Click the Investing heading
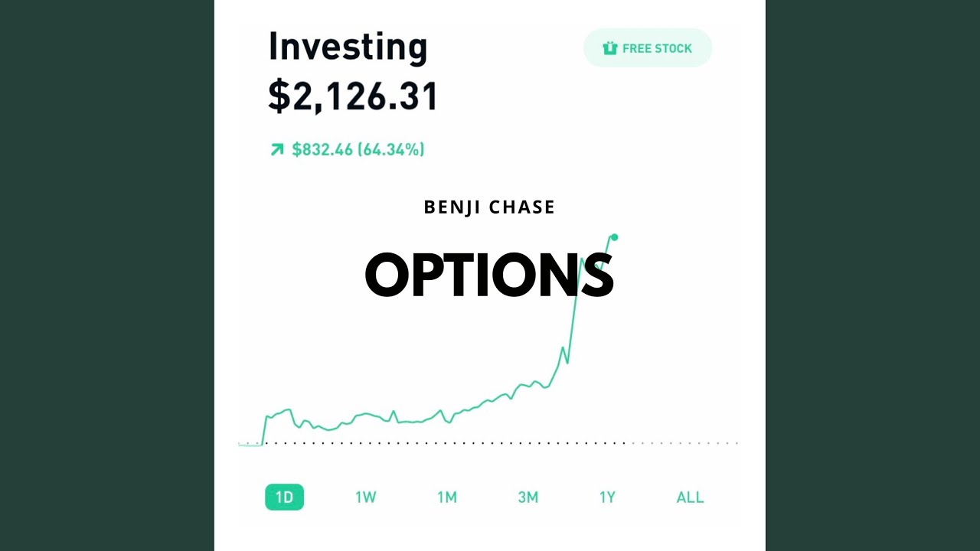This screenshot has height=551, width=980. pos(348,47)
